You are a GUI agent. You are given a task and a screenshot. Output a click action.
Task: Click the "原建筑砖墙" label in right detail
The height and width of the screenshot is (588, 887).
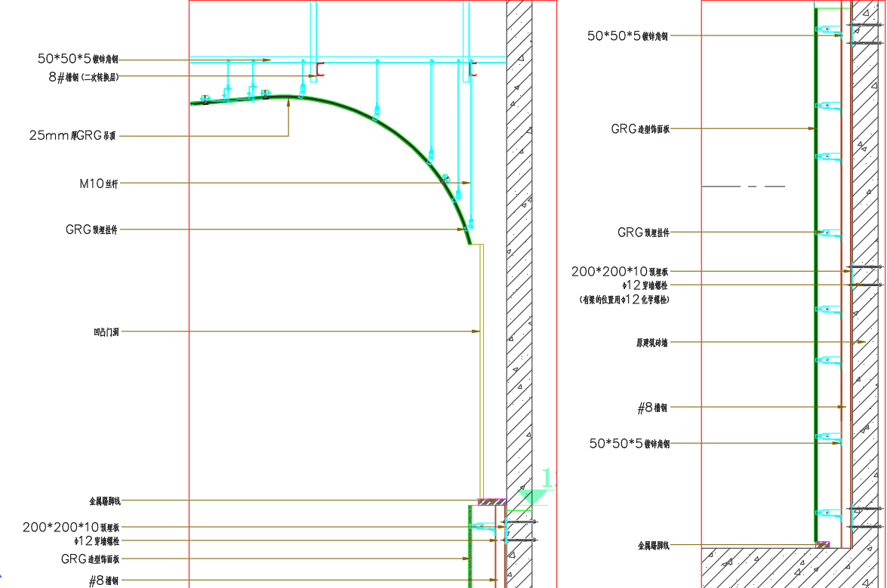click(x=651, y=343)
